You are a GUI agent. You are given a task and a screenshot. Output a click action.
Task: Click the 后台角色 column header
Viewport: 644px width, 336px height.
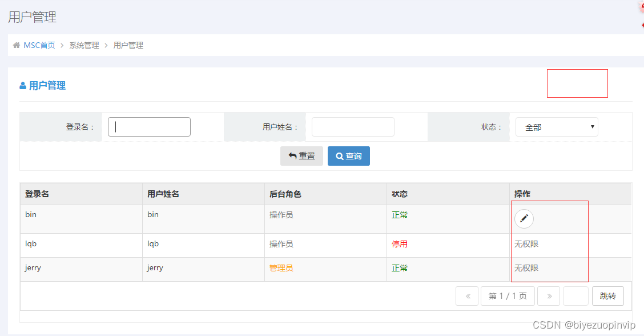(285, 194)
